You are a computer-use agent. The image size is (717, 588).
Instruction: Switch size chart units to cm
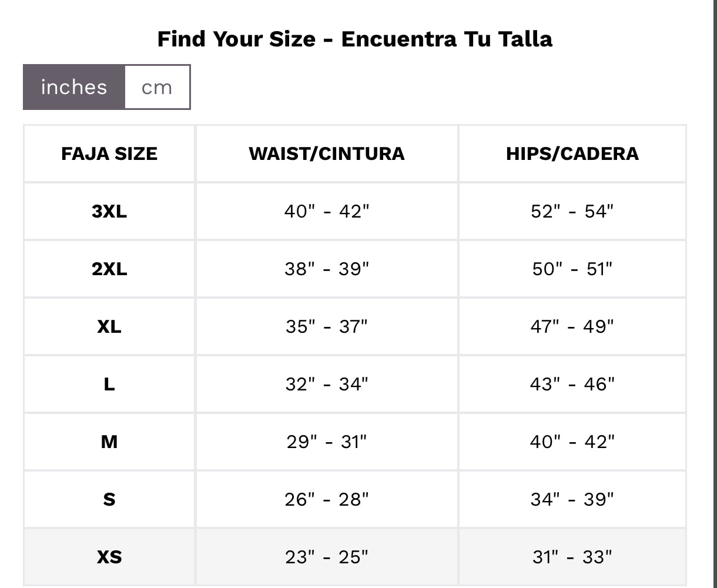pyautogui.click(x=157, y=88)
